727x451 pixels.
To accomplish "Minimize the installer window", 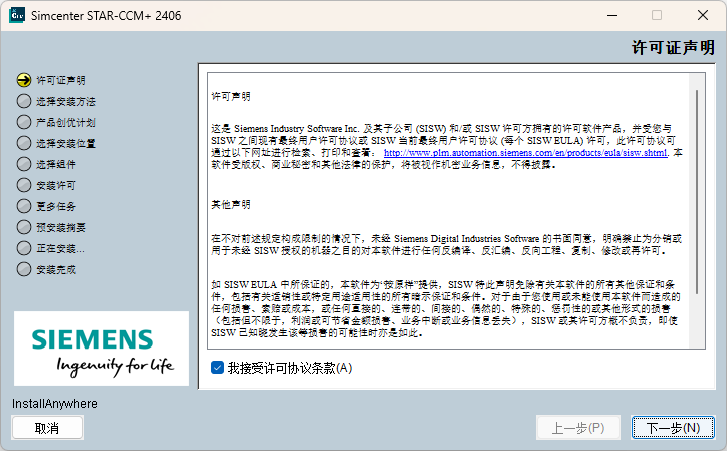I will [x=612, y=15].
